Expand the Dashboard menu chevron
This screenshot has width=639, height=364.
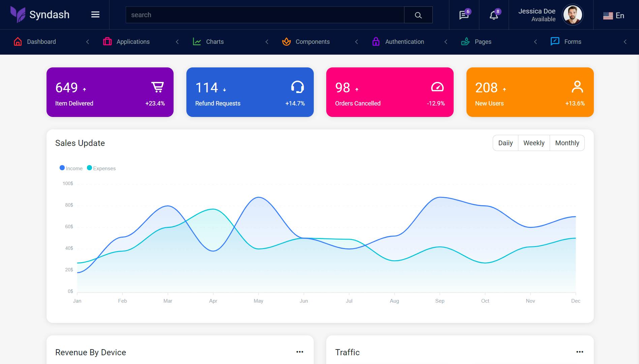[88, 42]
